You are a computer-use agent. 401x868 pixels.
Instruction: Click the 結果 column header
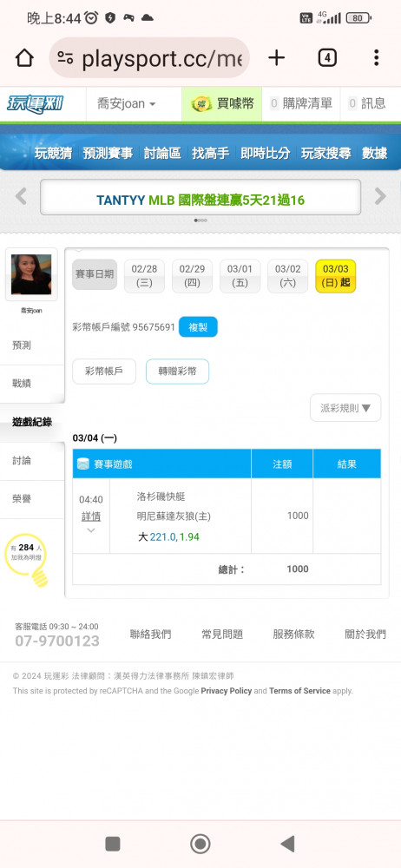pos(346,464)
